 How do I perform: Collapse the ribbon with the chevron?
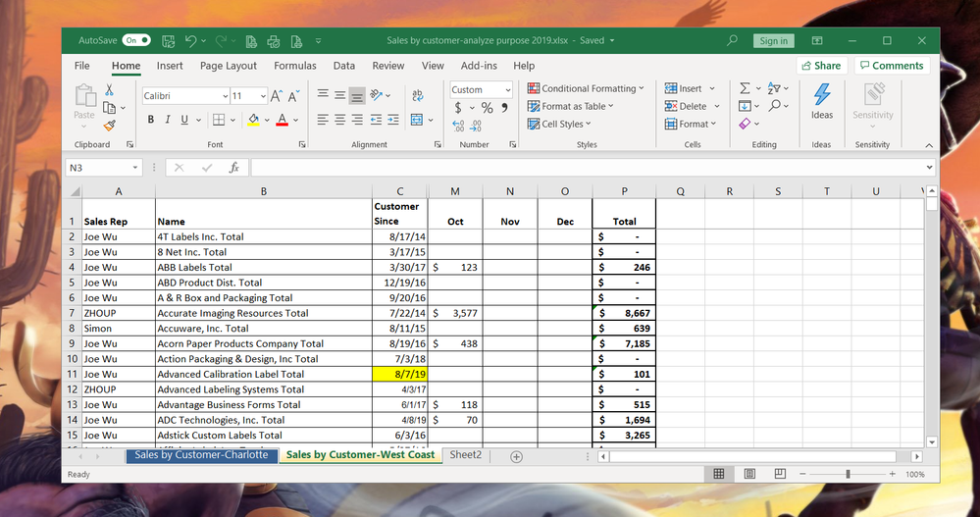click(929, 145)
